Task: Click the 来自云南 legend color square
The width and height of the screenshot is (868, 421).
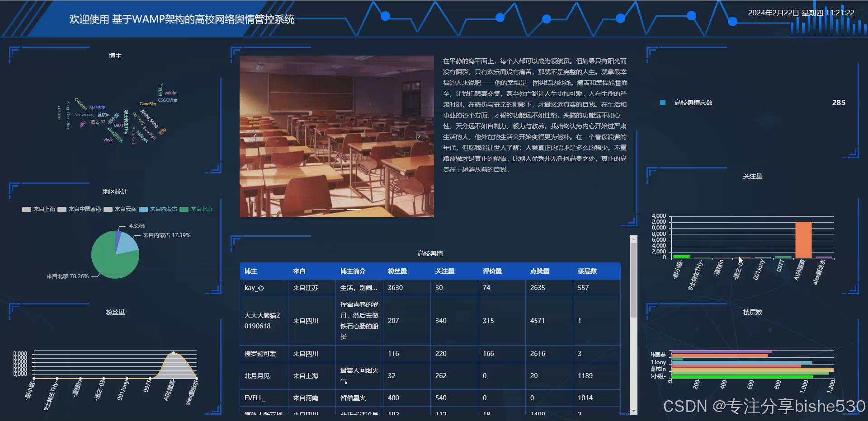Action: [x=108, y=209]
